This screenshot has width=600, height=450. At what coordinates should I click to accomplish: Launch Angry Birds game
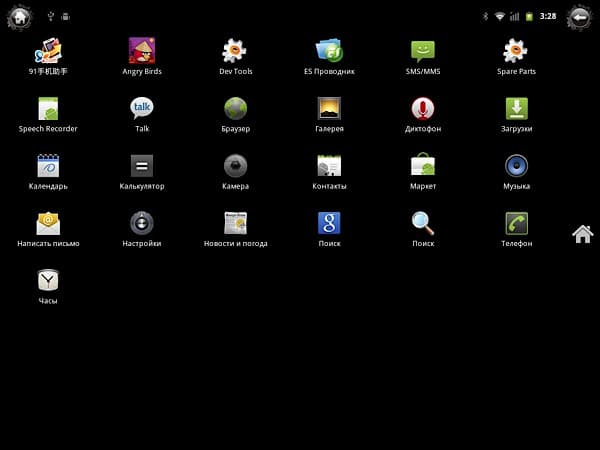(142, 56)
